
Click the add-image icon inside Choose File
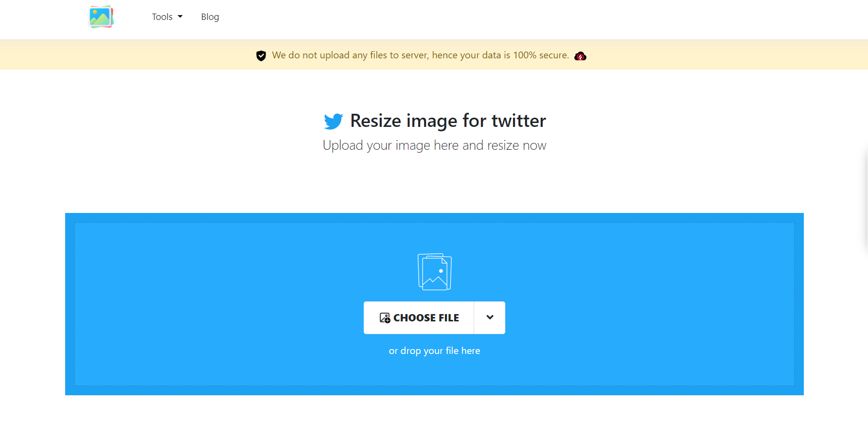click(x=385, y=318)
